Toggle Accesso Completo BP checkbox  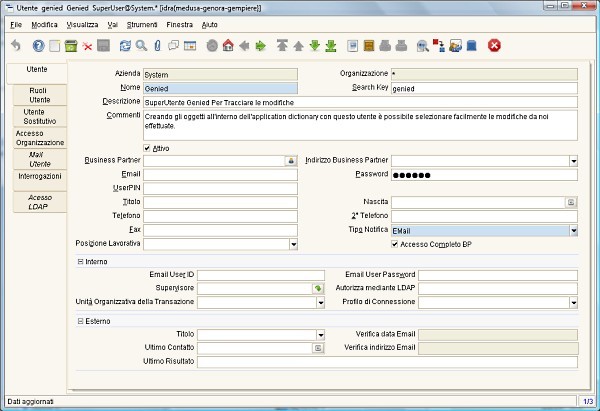395,244
